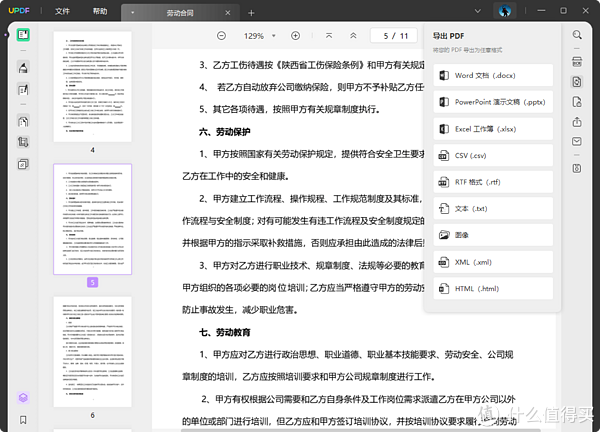Switch to Reader mode in left sidebar

[x=22, y=35]
